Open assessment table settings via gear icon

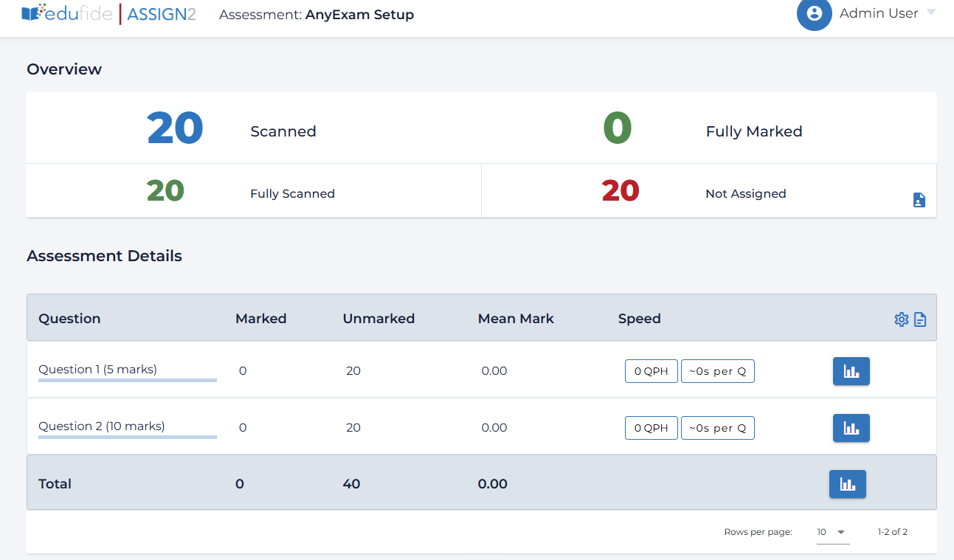tap(901, 319)
